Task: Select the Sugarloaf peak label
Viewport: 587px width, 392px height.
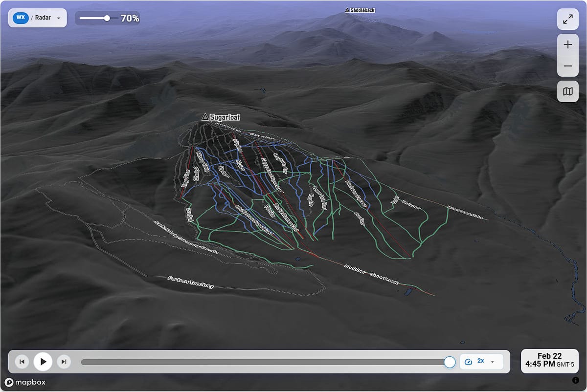Action: [x=221, y=117]
